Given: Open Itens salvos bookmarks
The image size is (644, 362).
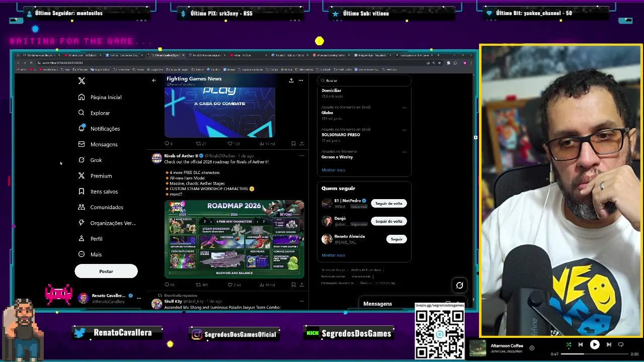Looking at the screenshot, I should tap(98, 192).
